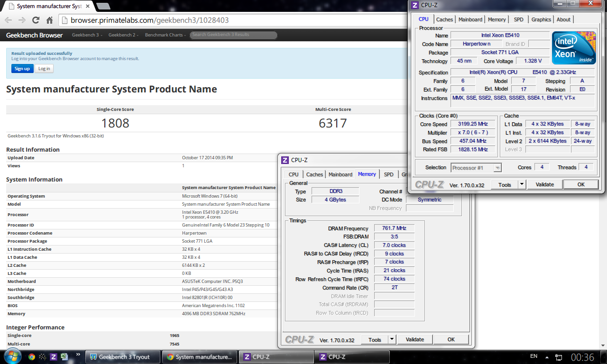607x364 pixels.
Task: Click the Intel Xeon inside logo
Action: point(574,48)
